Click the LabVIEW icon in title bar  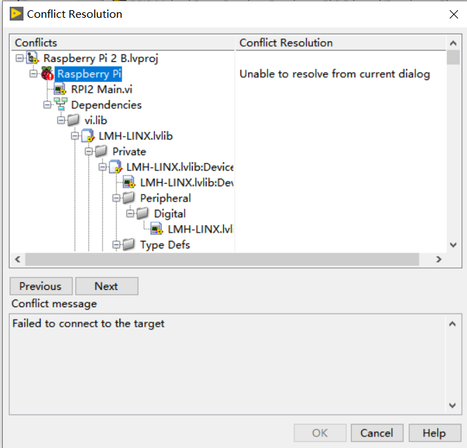point(16,14)
